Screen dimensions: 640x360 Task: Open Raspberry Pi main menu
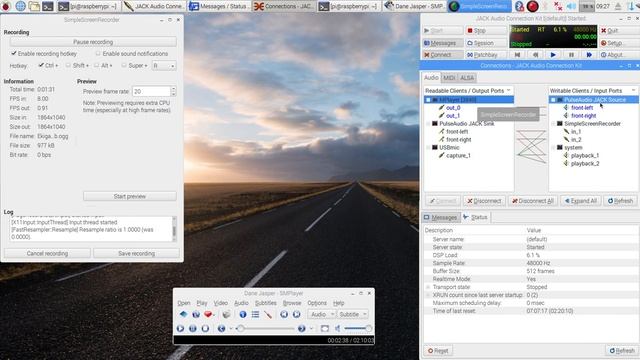click(x=6, y=6)
